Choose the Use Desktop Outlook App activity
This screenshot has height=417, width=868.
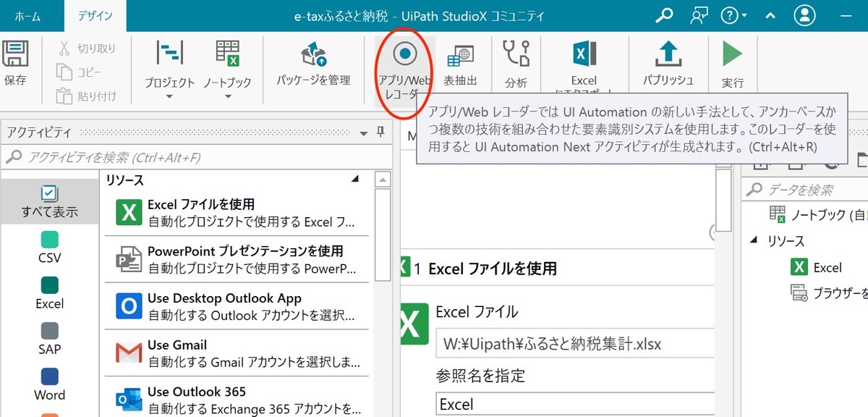coord(236,307)
